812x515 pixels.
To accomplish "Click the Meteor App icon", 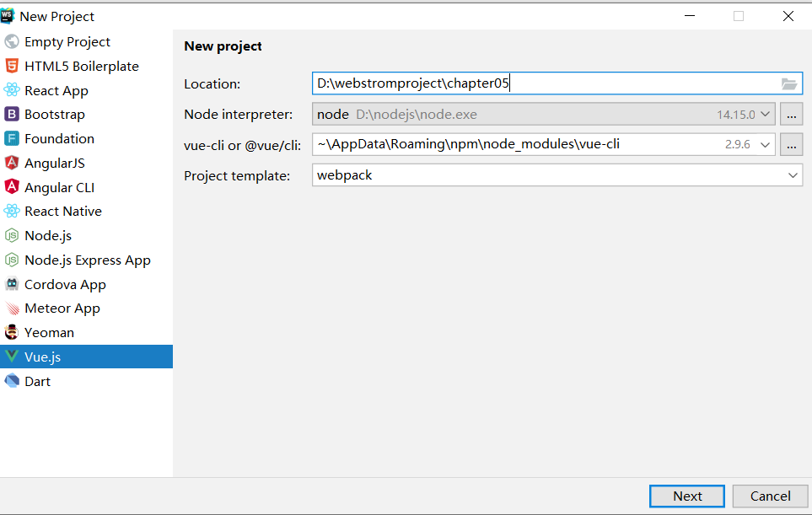I will 12,308.
